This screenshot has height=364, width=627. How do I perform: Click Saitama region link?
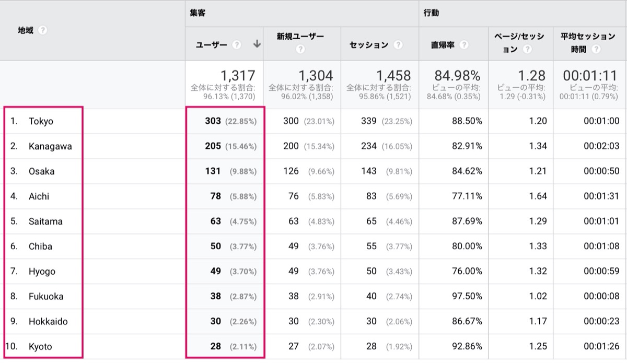[x=45, y=221]
